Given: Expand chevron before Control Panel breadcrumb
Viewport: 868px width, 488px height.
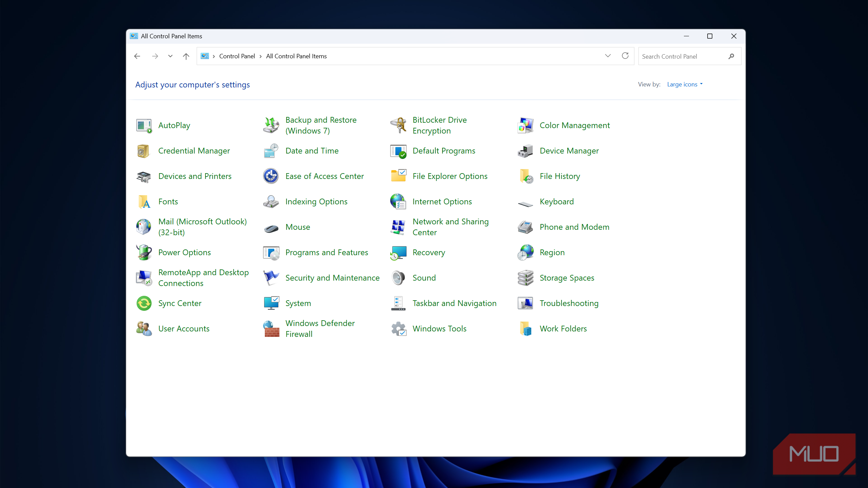Looking at the screenshot, I should (x=214, y=56).
